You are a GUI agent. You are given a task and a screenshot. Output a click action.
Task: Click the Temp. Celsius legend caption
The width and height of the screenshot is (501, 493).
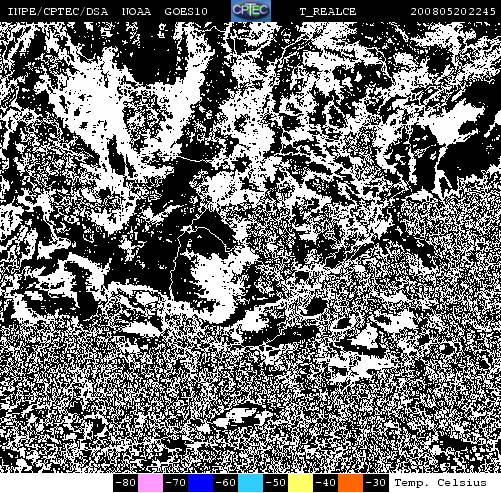tap(440, 483)
